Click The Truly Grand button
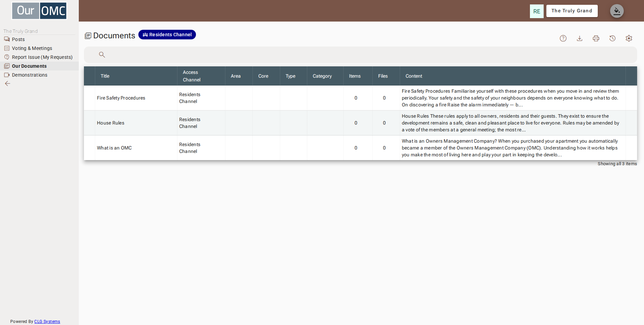This screenshot has width=644, height=325. [x=572, y=11]
